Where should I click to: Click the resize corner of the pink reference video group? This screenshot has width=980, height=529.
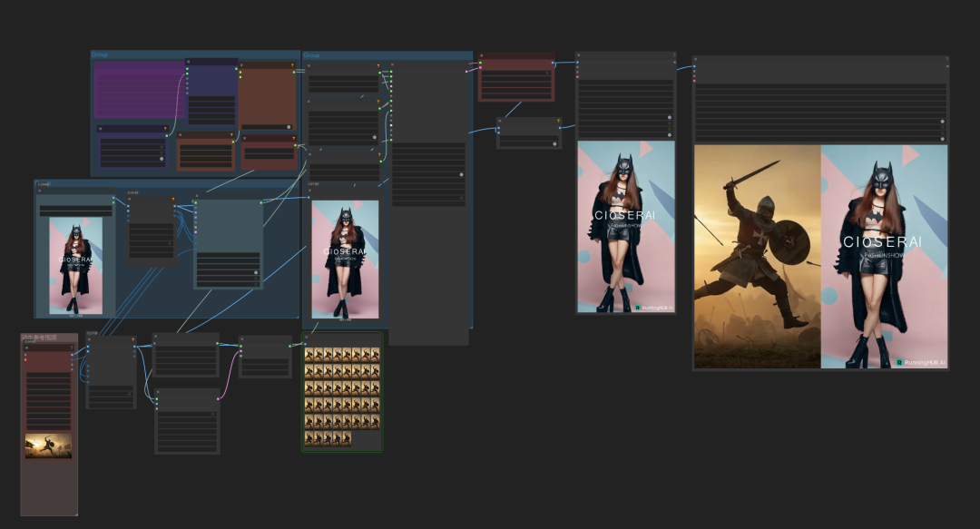click(75, 514)
